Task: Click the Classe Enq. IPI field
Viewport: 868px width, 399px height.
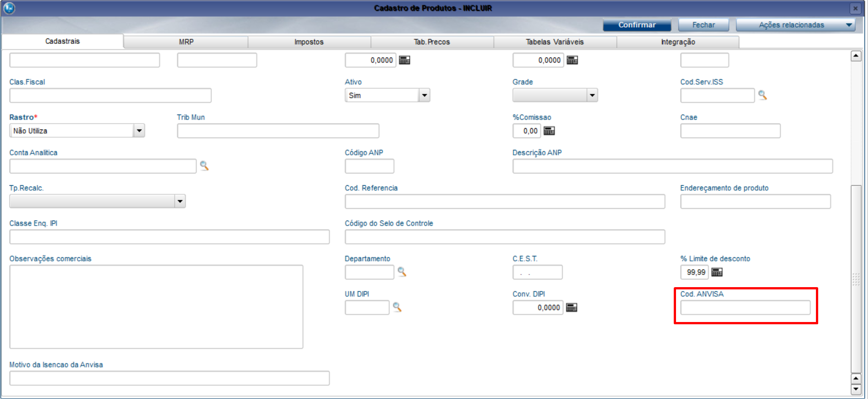Action: pyautogui.click(x=169, y=237)
